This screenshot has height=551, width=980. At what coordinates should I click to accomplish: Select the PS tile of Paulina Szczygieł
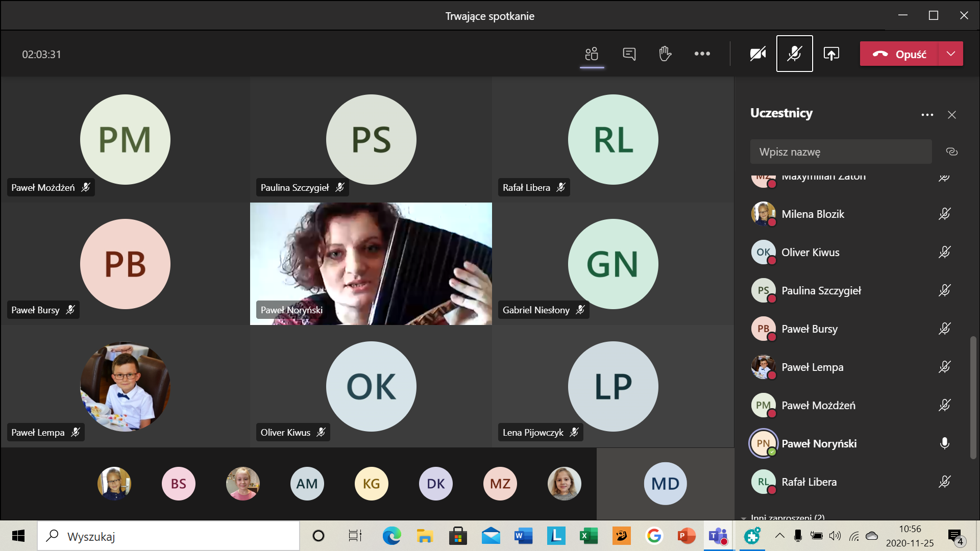click(x=371, y=139)
